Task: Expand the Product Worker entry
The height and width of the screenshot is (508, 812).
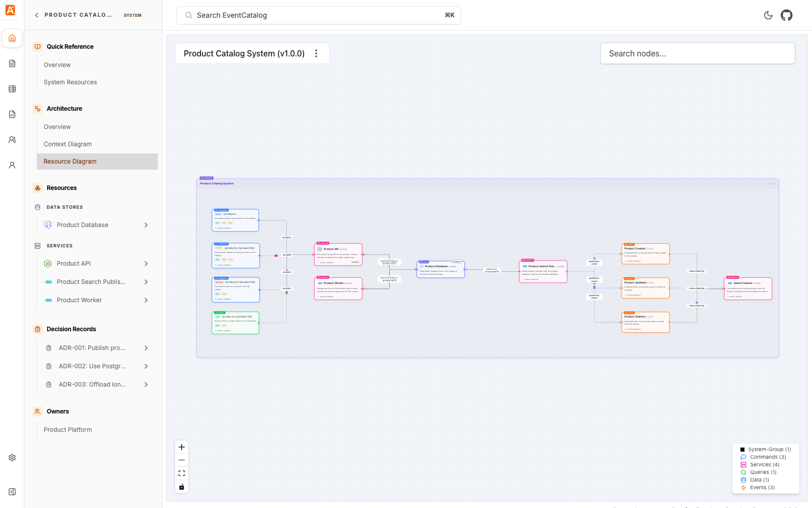Action: (x=146, y=300)
